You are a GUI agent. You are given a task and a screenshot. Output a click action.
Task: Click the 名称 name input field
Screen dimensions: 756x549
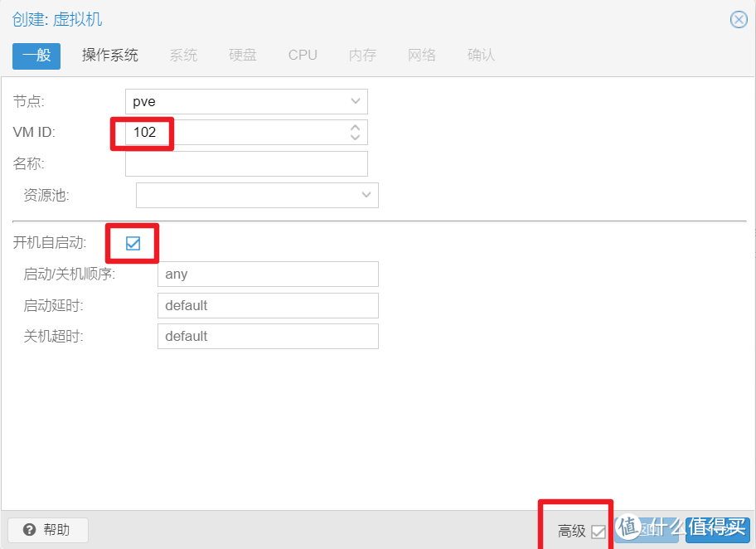(245, 163)
